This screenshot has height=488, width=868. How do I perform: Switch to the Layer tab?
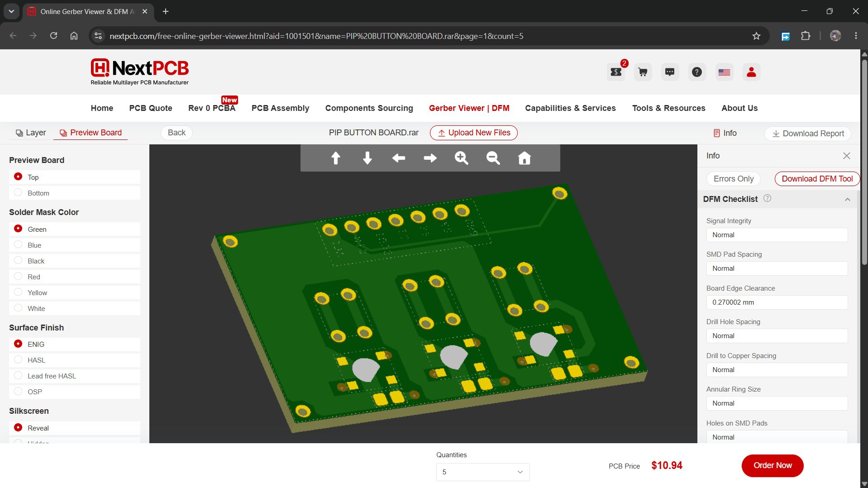click(x=31, y=133)
